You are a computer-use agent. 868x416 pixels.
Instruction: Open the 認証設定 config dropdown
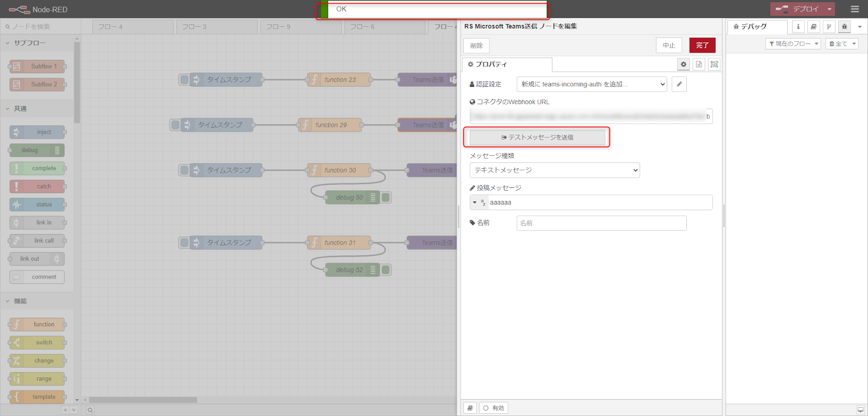(592, 84)
